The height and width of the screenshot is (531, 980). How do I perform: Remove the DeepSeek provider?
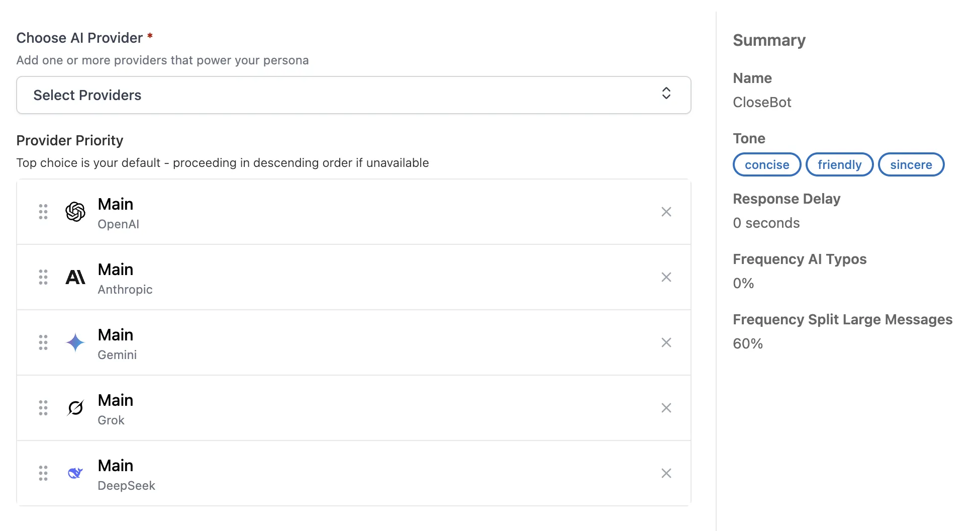click(x=666, y=473)
